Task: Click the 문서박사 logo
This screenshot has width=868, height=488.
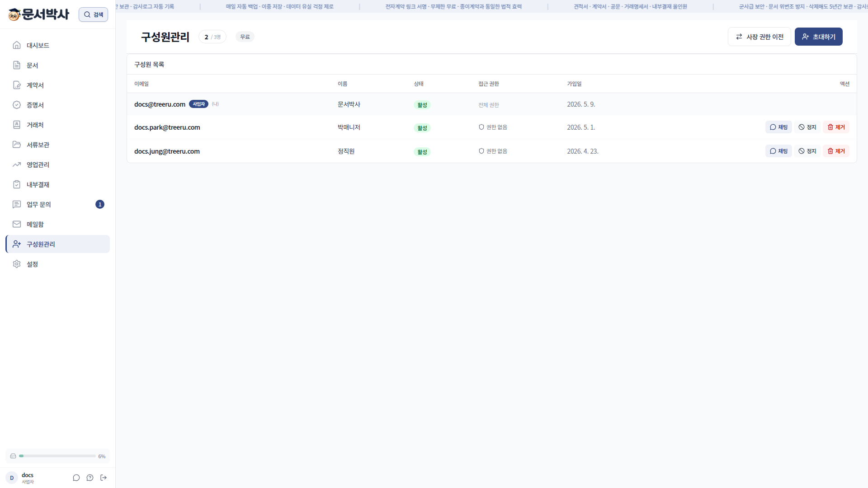Action: pyautogui.click(x=39, y=14)
